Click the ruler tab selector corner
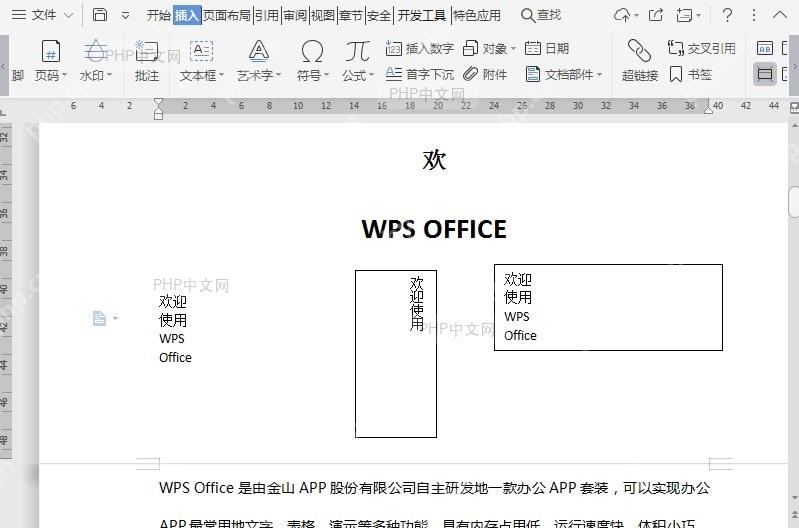The height and width of the screenshot is (528, 799). (x=4, y=111)
